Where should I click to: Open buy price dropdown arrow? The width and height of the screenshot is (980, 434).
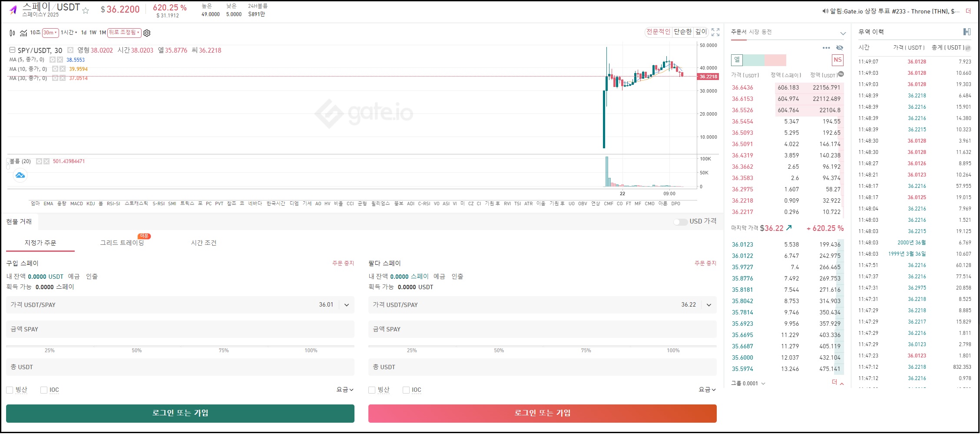coord(347,305)
